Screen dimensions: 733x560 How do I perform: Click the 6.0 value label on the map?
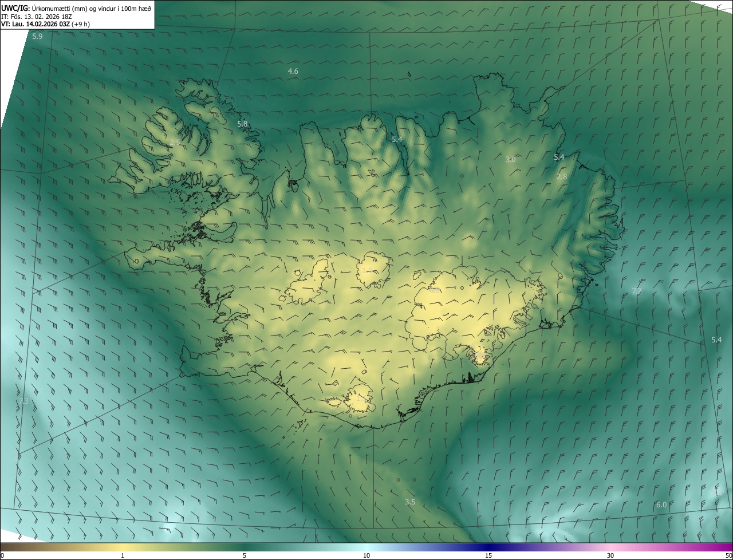click(x=661, y=504)
